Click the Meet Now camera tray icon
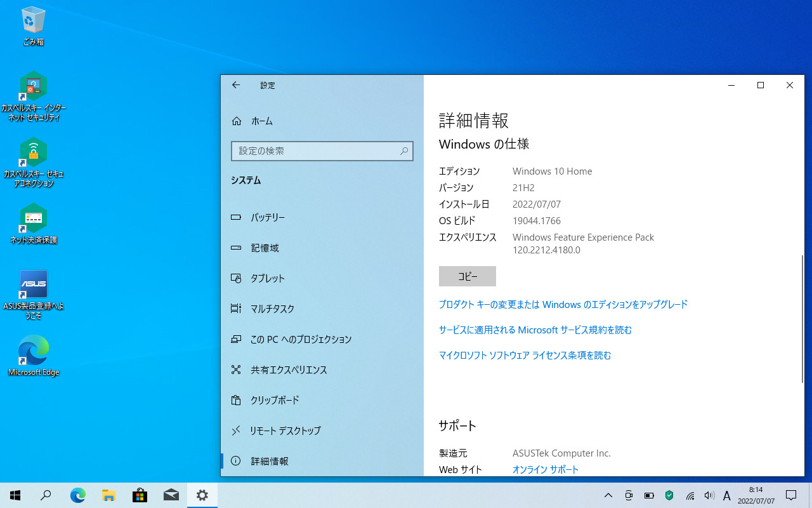 click(629, 495)
